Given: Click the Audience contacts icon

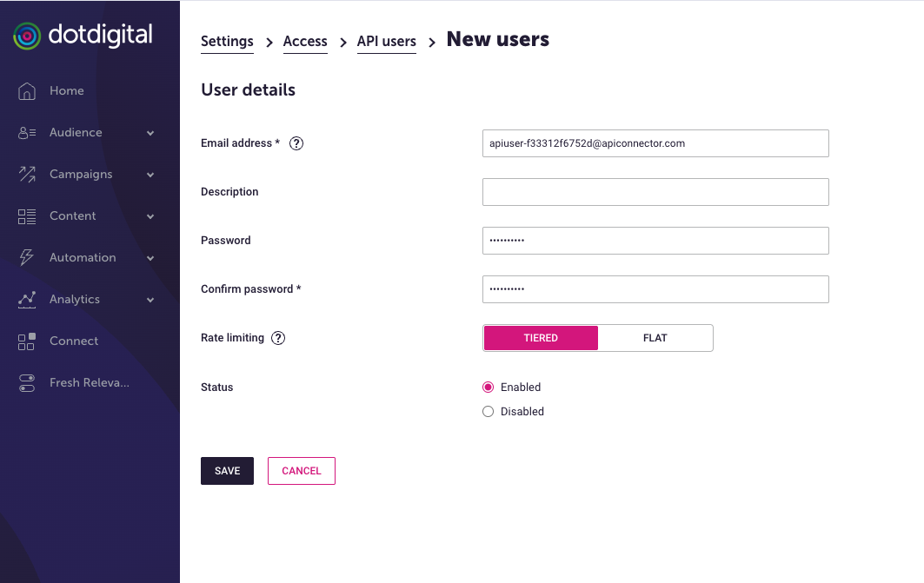Looking at the screenshot, I should tap(27, 133).
